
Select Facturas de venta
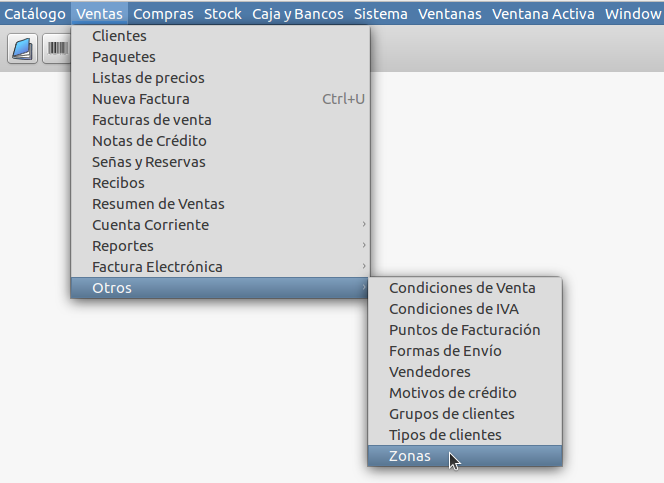pos(220,120)
